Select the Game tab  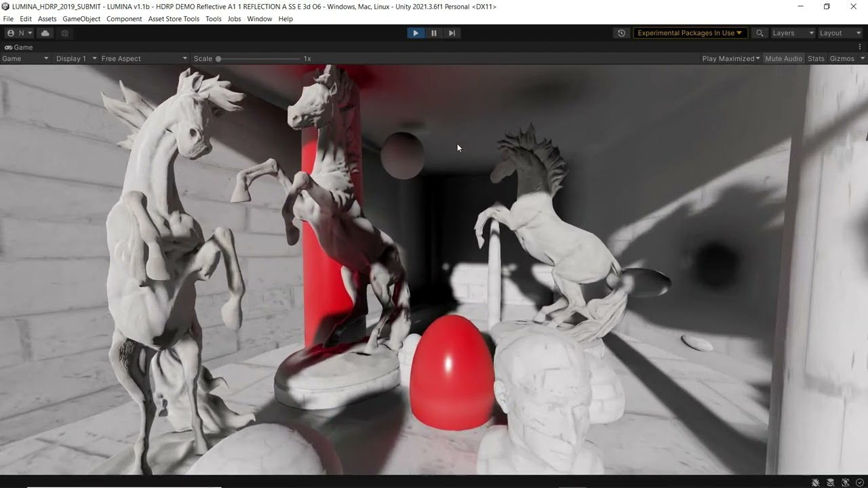pyautogui.click(x=19, y=47)
